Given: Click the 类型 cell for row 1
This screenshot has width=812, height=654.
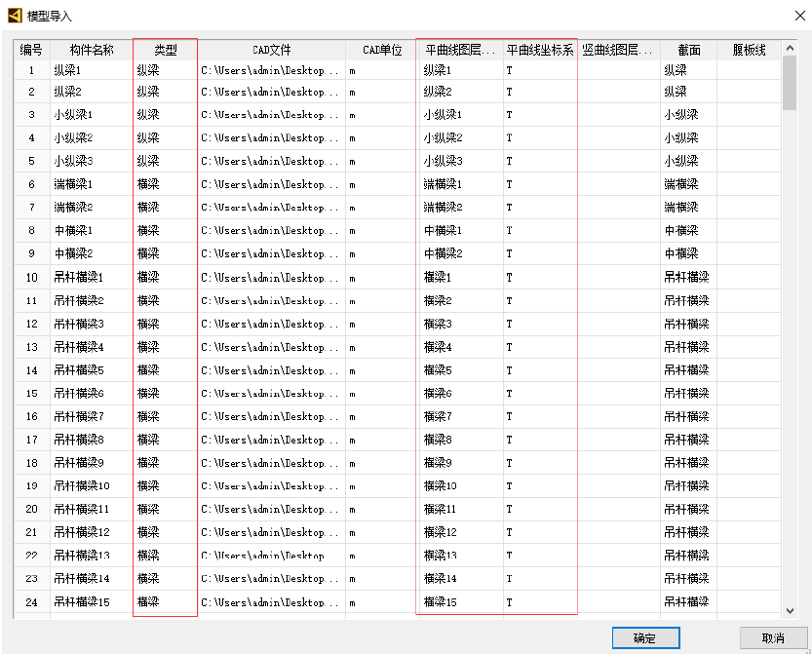Looking at the screenshot, I should [165, 70].
